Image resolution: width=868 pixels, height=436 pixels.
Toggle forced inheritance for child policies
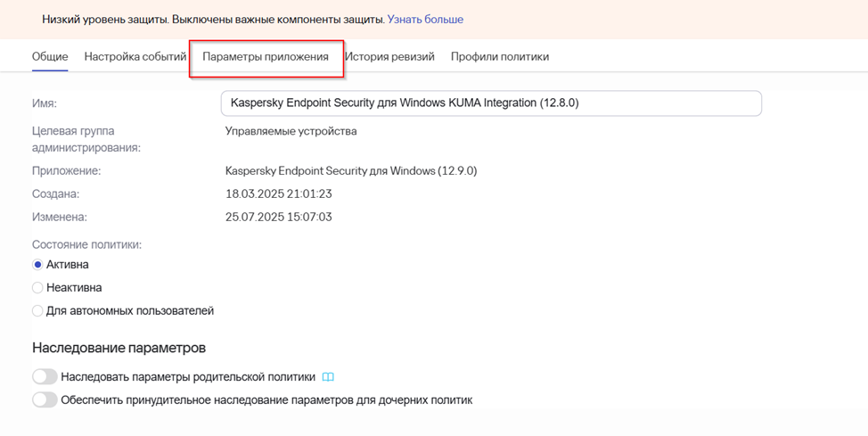pos(45,400)
